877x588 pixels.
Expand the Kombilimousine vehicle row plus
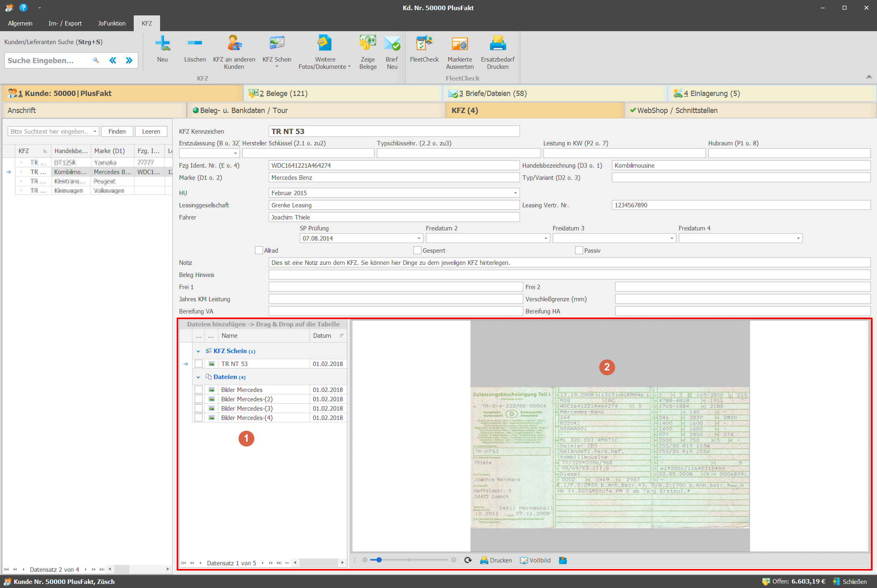[x=21, y=172]
